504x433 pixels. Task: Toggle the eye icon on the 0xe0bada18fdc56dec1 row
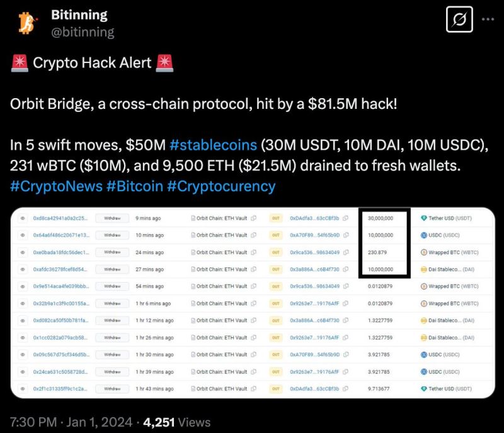(x=22, y=252)
